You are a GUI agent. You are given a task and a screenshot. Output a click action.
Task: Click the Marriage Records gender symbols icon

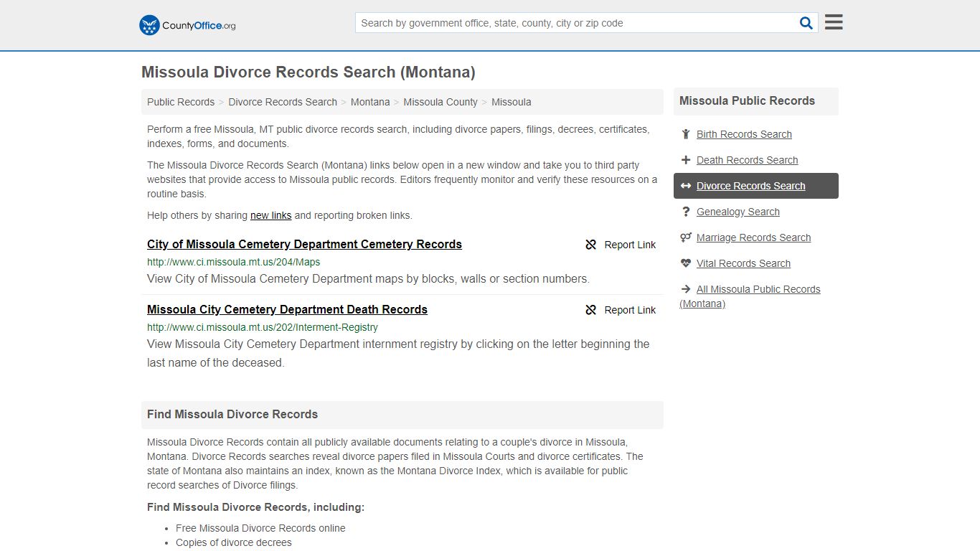[686, 237]
